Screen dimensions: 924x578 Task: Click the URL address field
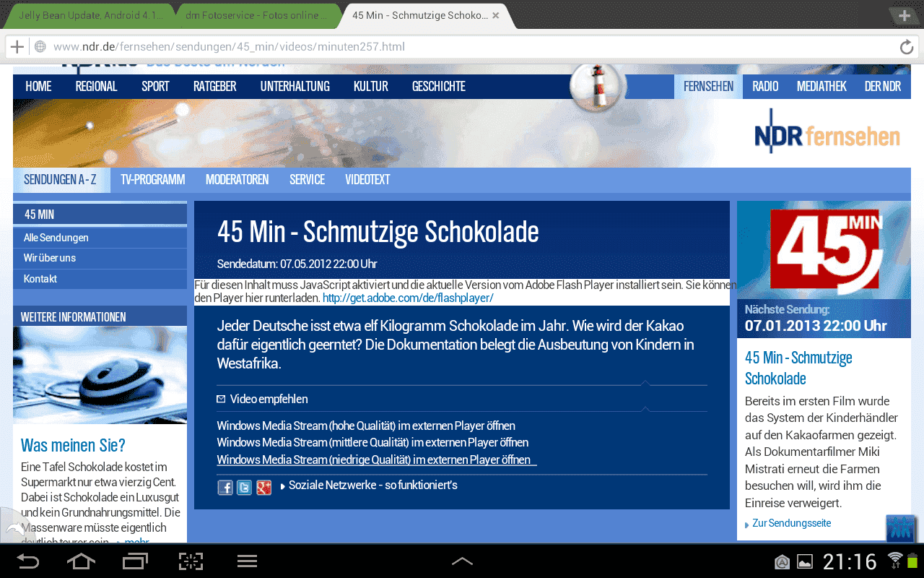[x=462, y=47]
